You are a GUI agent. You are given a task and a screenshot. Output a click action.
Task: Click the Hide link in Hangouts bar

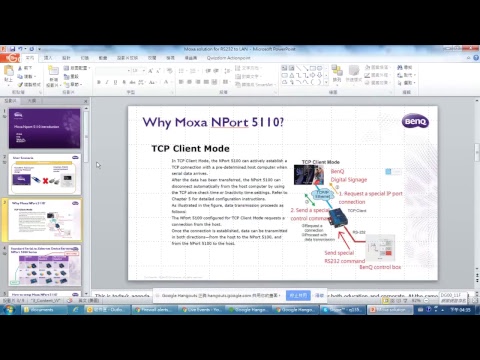coord(319,296)
